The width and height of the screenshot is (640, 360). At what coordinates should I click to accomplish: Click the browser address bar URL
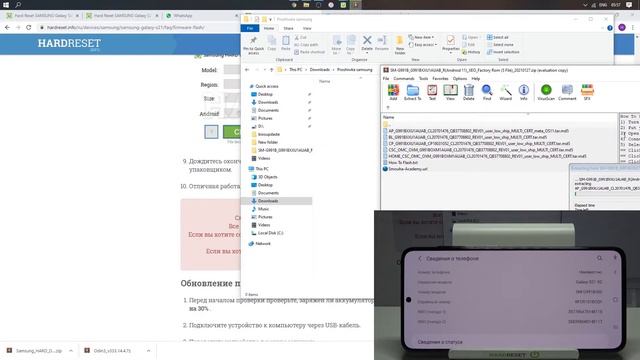(x=125, y=27)
